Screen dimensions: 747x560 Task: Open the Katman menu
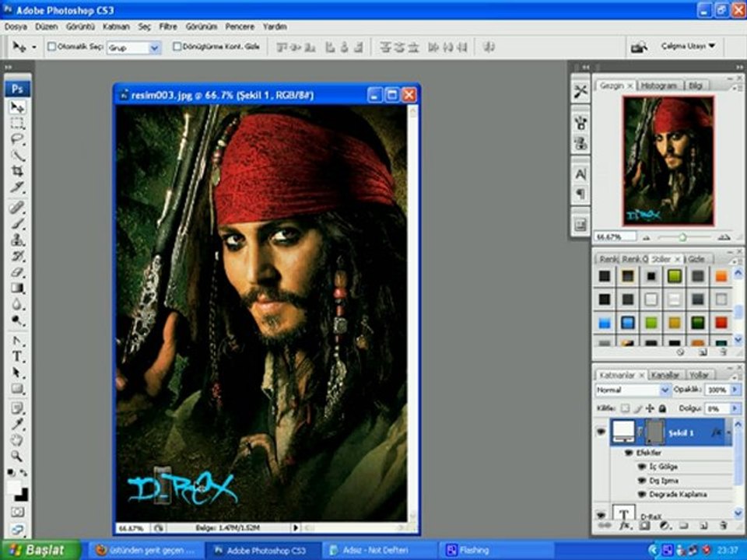point(116,26)
